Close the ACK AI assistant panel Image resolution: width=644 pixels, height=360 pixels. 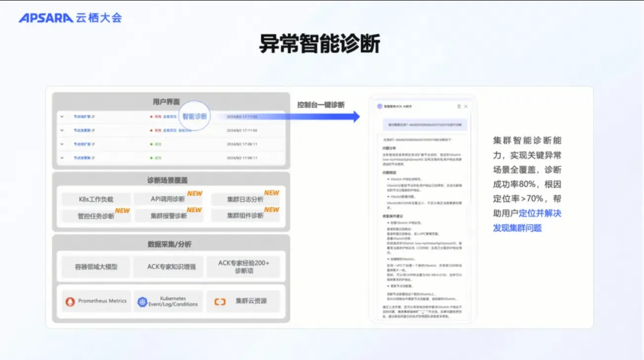tap(466, 106)
